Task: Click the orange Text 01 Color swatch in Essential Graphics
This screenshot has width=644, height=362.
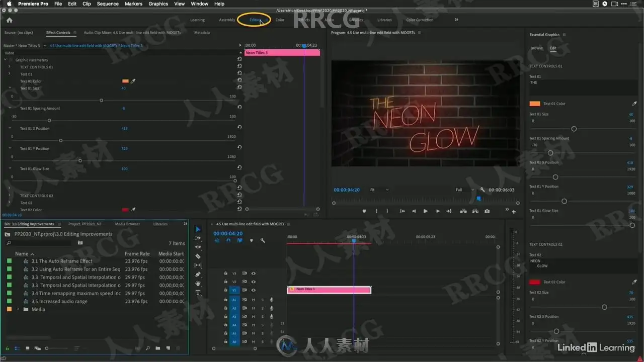Action: 534,104
